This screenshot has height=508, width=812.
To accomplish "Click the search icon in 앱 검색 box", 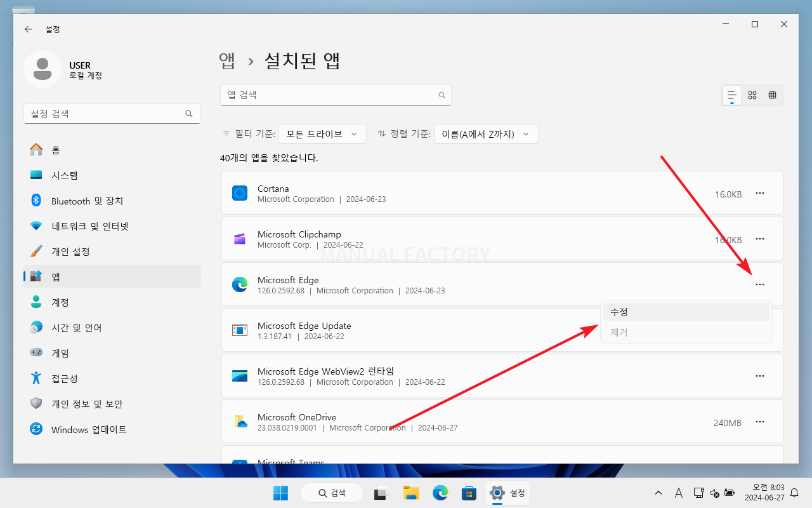I will point(442,95).
